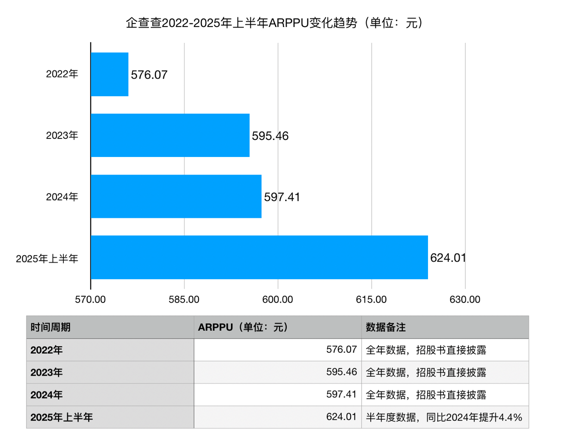The width and height of the screenshot is (563, 442).
Task: Click the 2022年 row note 全年数据，招股书直接披露
Action: click(445, 350)
